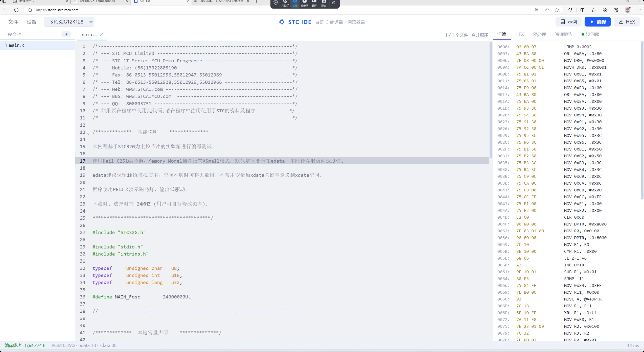
Task: Open the 没问题 problems tab
Action: [x=590, y=34]
